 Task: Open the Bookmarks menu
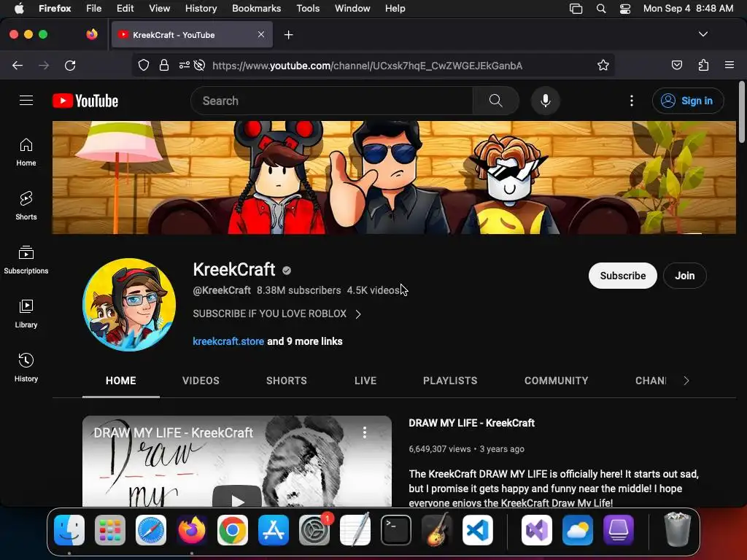(x=256, y=9)
